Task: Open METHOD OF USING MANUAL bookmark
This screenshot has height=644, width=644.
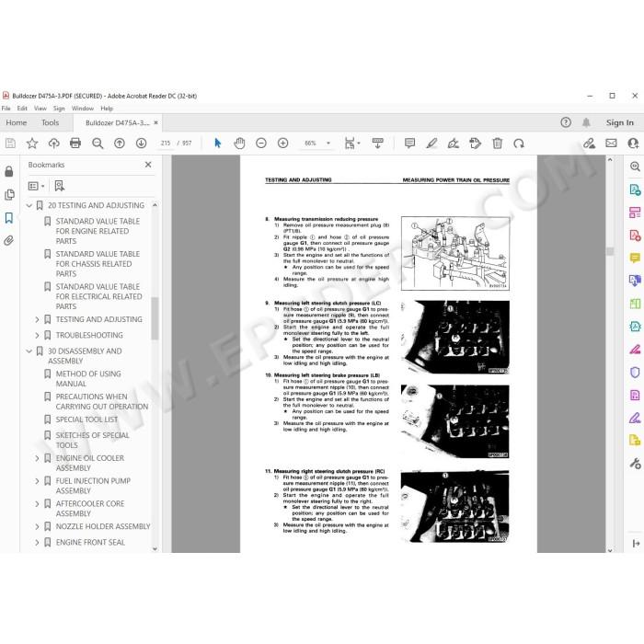Action: [88, 379]
